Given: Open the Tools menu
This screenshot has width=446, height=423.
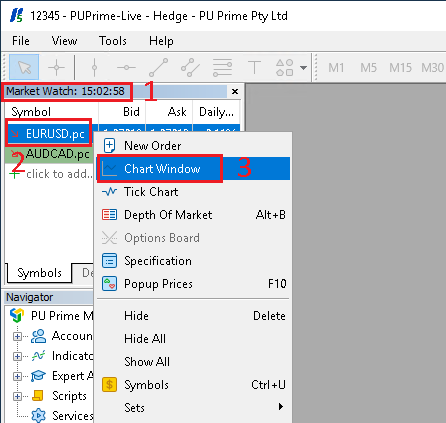Looking at the screenshot, I should click(113, 41).
